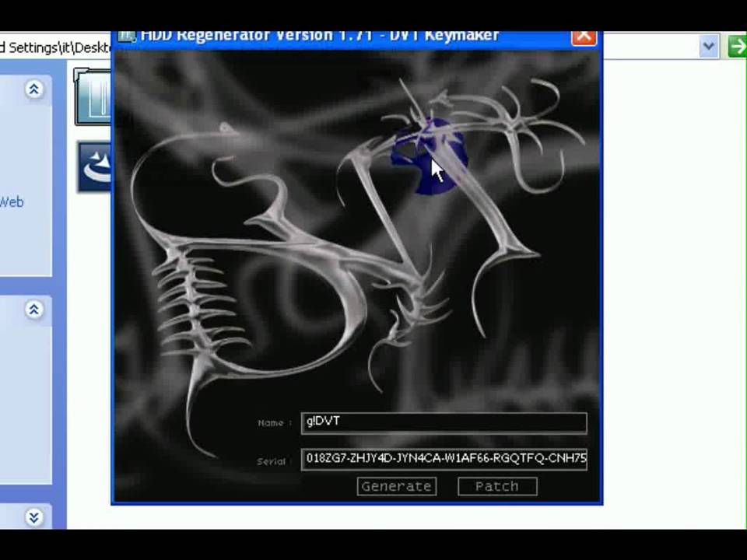Image resolution: width=747 pixels, height=560 pixels.
Task: Click the keymaker title bar icon
Action: [x=127, y=37]
